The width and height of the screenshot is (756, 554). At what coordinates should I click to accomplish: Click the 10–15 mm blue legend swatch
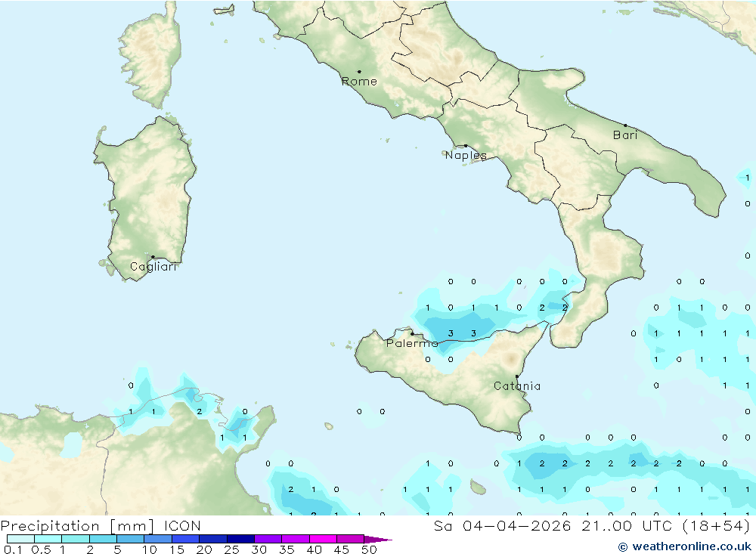(x=158, y=539)
